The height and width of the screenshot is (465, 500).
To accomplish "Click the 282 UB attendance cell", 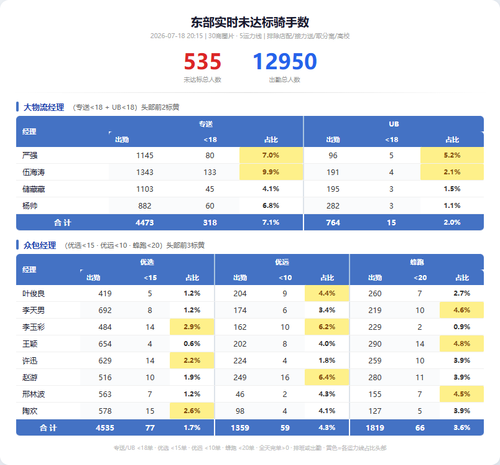I will [x=333, y=206].
